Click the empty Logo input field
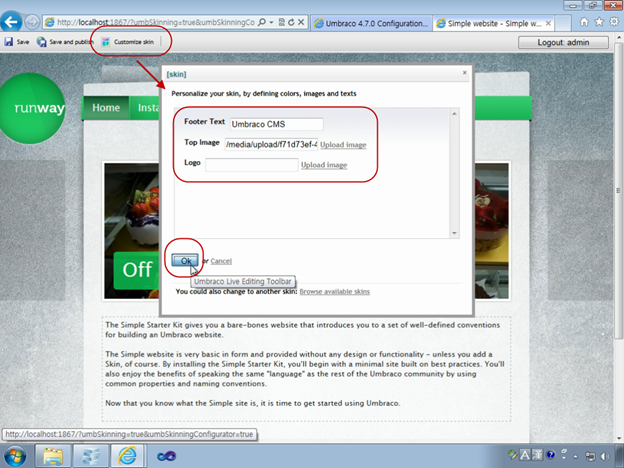 (252, 165)
